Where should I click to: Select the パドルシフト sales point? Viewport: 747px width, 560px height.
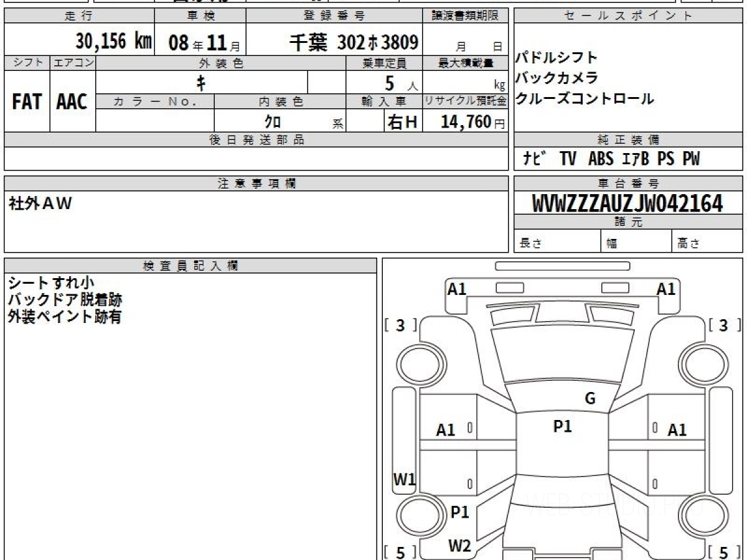[x=557, y=58]
